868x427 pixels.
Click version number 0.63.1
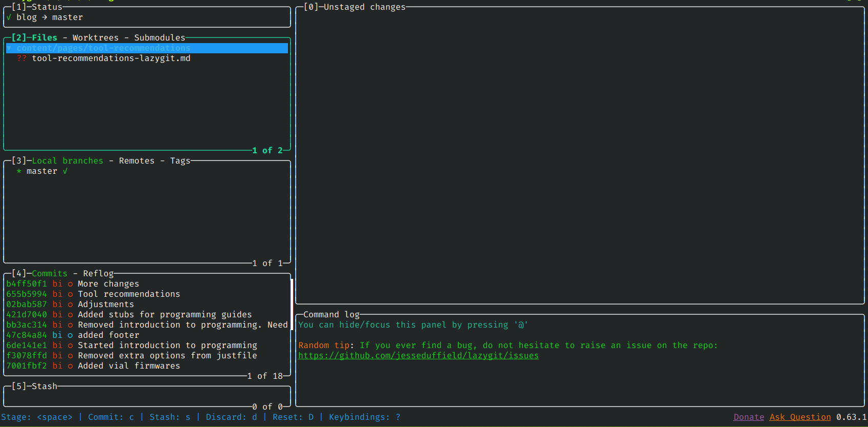click(x=851, y=417)
